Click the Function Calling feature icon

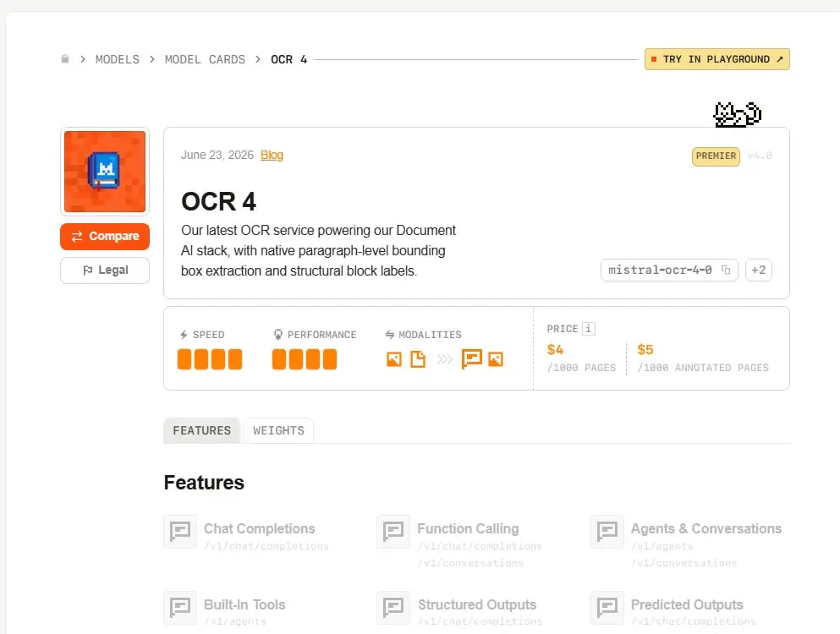[393, 532]
